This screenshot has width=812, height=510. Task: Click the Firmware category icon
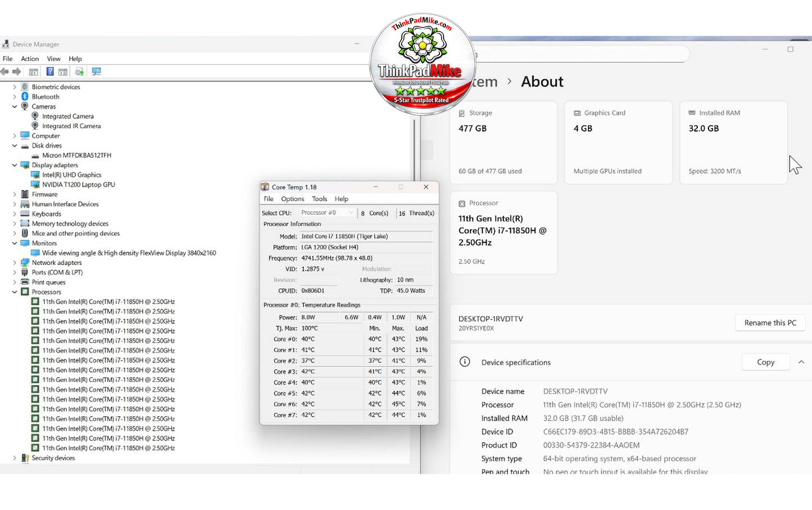(x=25, y=194)
